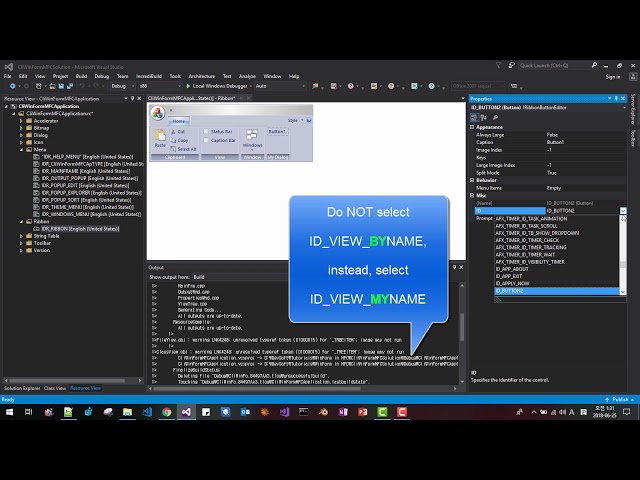Switch to the Class View tab
Screen dimensions: 640x480
tap(55, 388)
